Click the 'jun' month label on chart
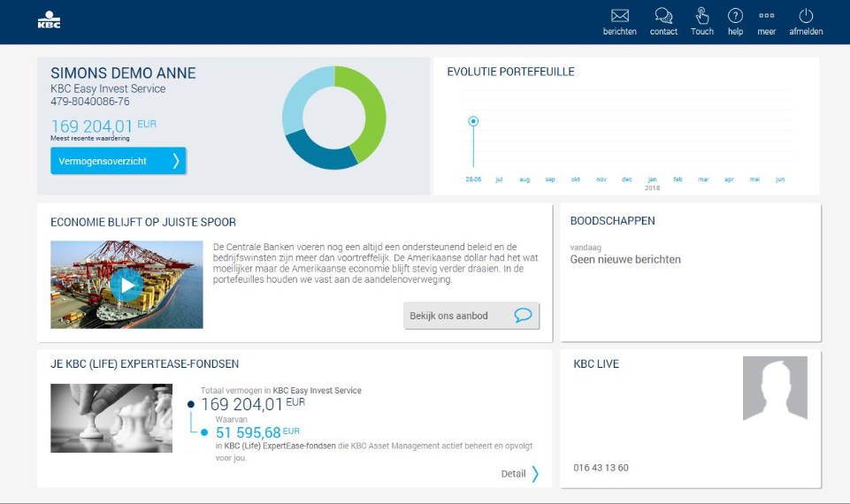This screenshot has height=504, width=850. [780, 179]
